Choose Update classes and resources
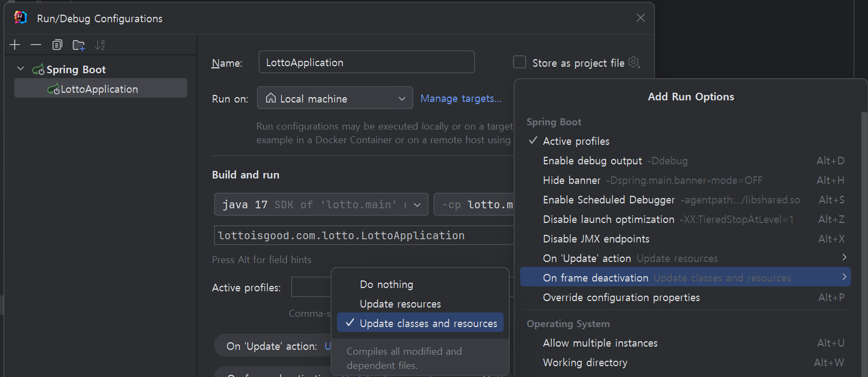 click(420, 323)
